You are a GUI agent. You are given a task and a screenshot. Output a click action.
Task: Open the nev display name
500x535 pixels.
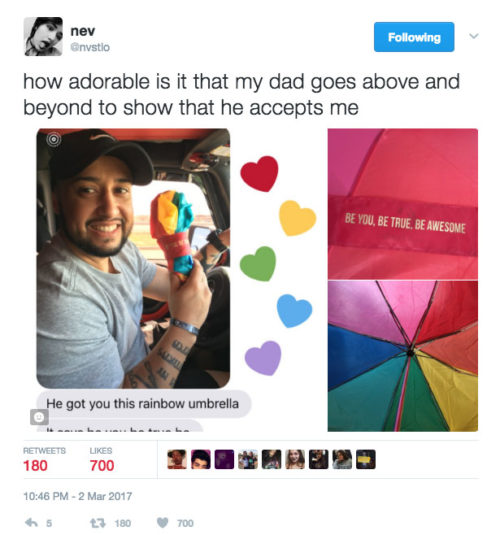(x=83, y=31)
